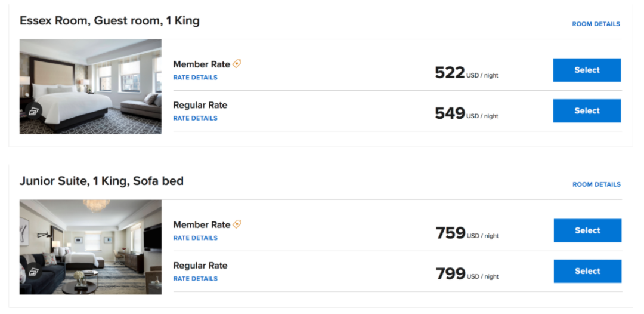Click the Essex Room bedroom photo

click(x=91, y=87)
